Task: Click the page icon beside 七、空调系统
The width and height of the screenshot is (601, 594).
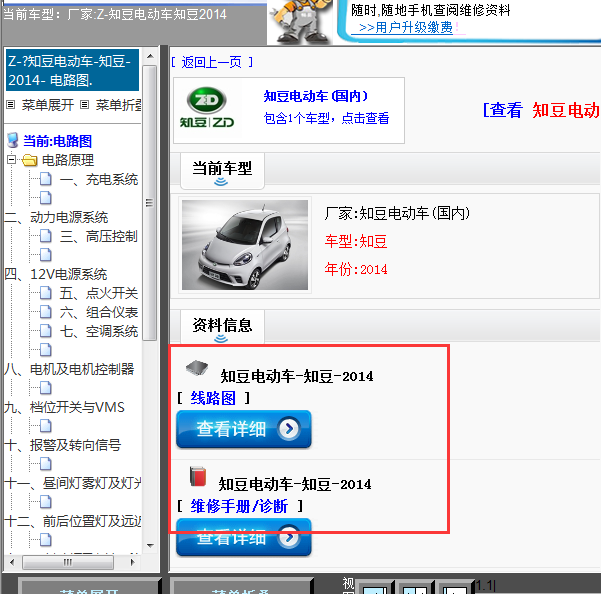Action: (46, 331)
